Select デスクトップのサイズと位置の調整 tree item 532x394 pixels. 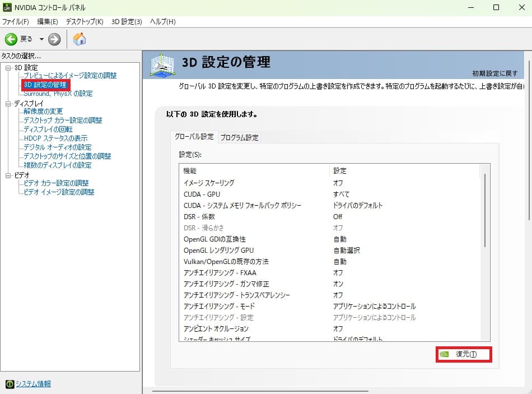pos(67,156)
